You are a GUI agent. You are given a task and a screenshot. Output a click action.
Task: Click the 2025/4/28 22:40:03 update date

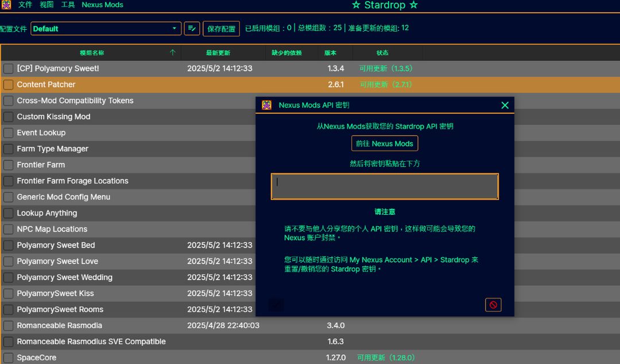tap(223, 325)
